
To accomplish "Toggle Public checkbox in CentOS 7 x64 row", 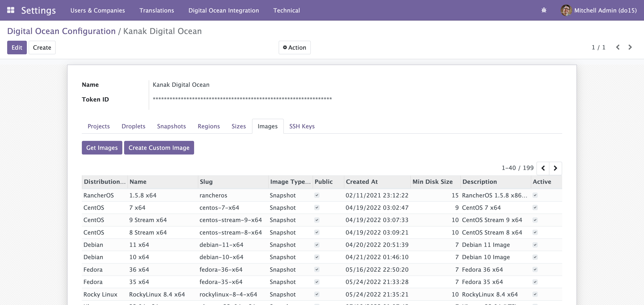I will [x=317, y=208].
